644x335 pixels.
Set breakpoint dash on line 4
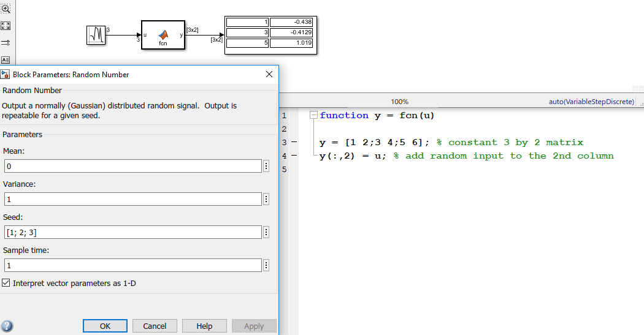[294, 156]
